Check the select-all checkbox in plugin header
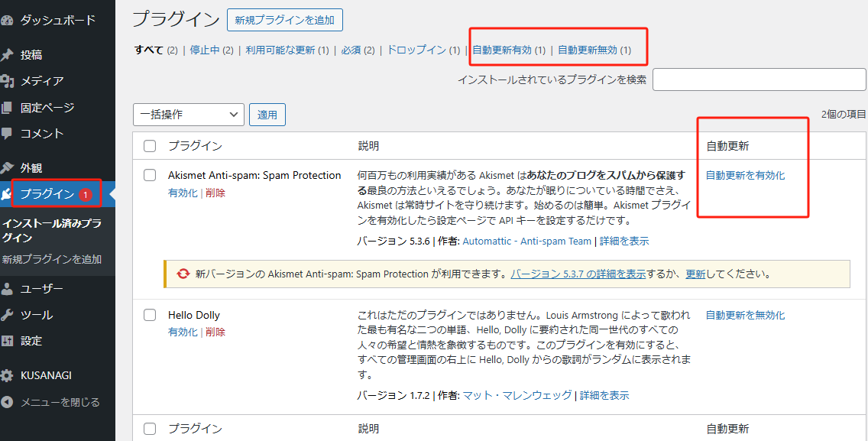The height and width of the screenshot is (441, 868). coord(150,145)
